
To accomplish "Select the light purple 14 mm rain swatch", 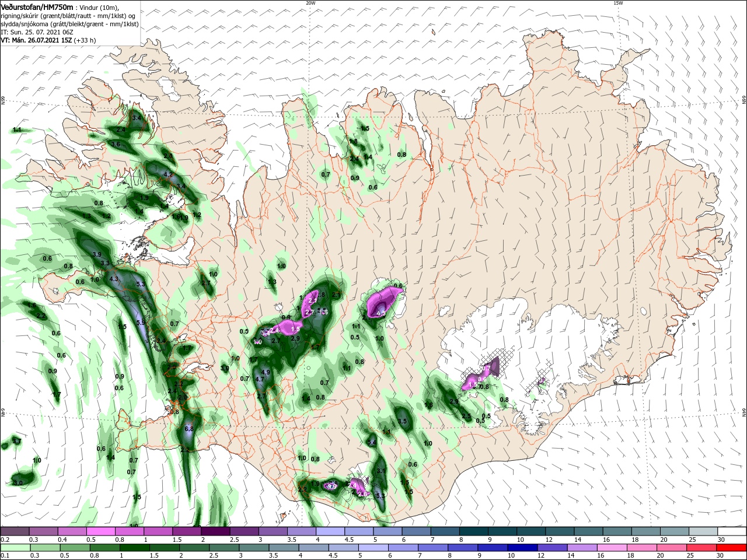I will click(582, 547).
